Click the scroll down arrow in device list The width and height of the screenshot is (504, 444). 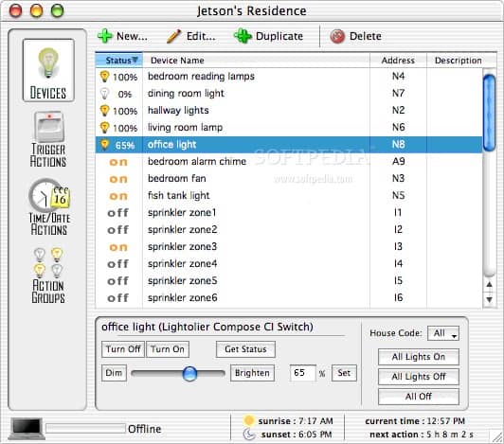[489, 299]
